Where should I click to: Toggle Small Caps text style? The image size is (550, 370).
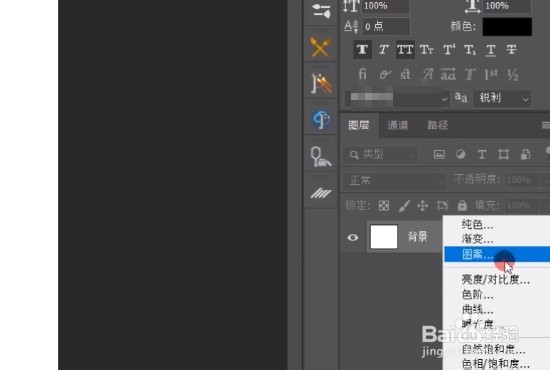pos(427,50)
